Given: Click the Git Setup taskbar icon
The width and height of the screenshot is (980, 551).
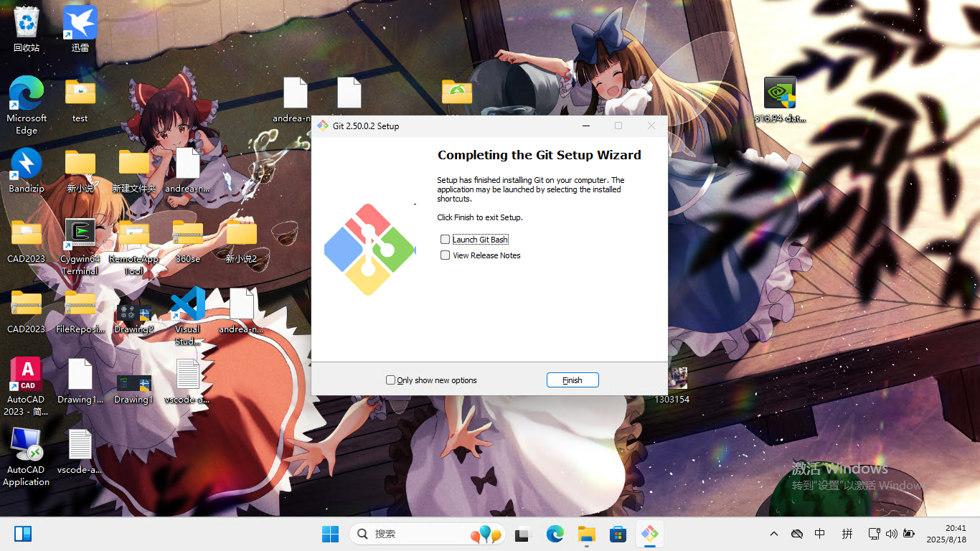Looking at the screenshot, I should [650, 534].
